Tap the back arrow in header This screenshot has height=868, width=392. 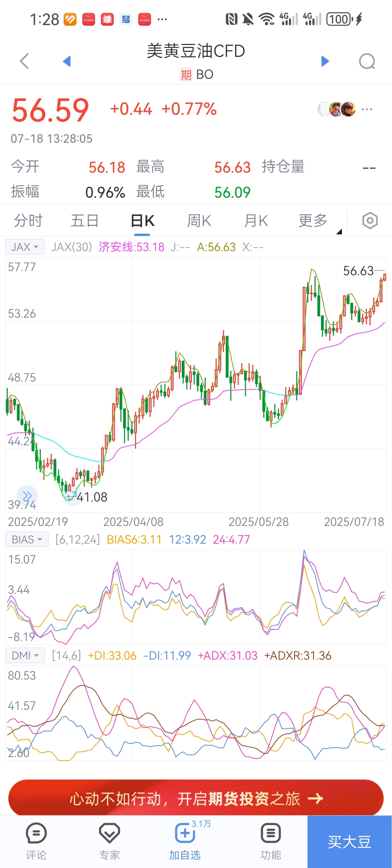24,61
